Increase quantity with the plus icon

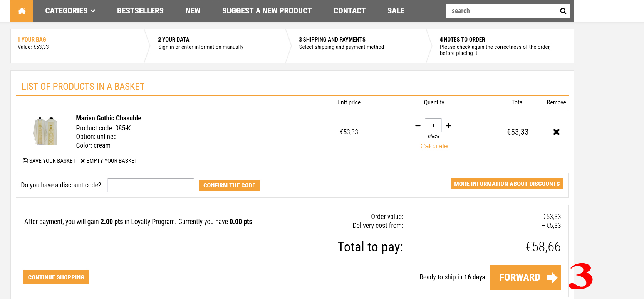coord(449,125)
